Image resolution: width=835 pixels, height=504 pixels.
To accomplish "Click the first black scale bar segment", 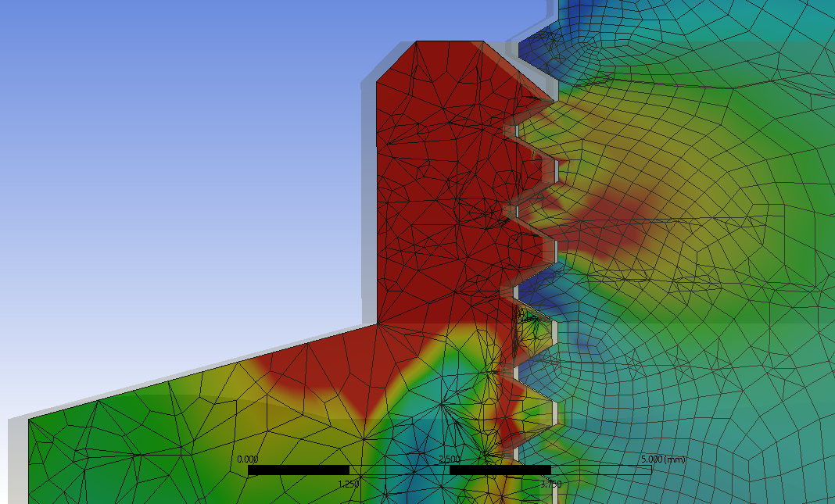I will click(298, 470).
